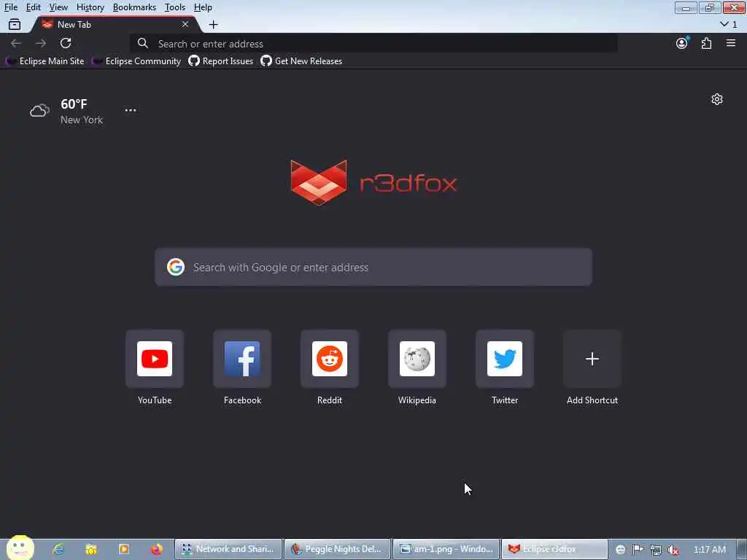Open the Edit menu
Viewport: 747px width, 560px height.
(34, 7)
